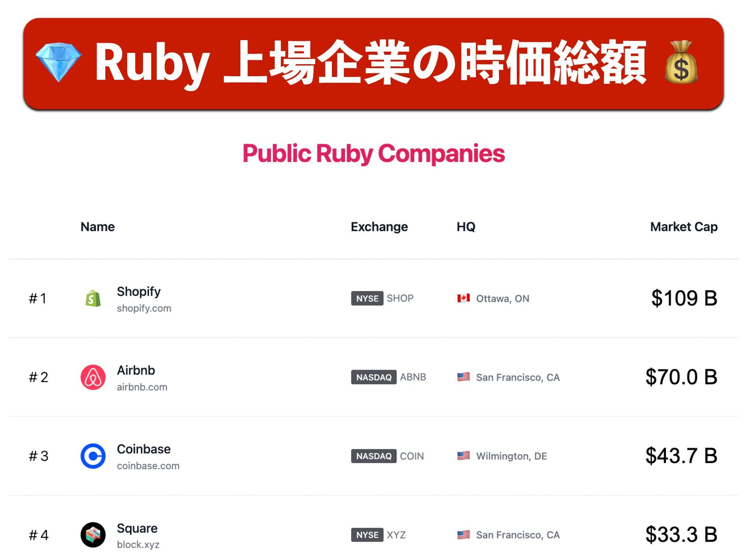Open the airbnb.com link
This screenshot has height=560, width=747.
point(142,387)
